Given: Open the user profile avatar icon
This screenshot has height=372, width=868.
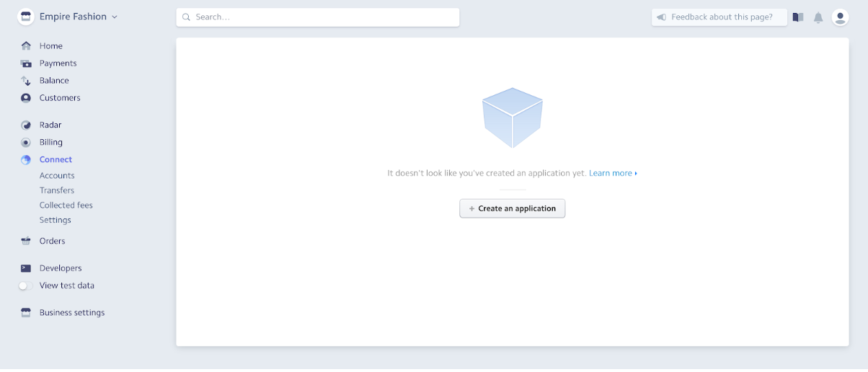Looking at the screenshot, I should click(840, 17).
